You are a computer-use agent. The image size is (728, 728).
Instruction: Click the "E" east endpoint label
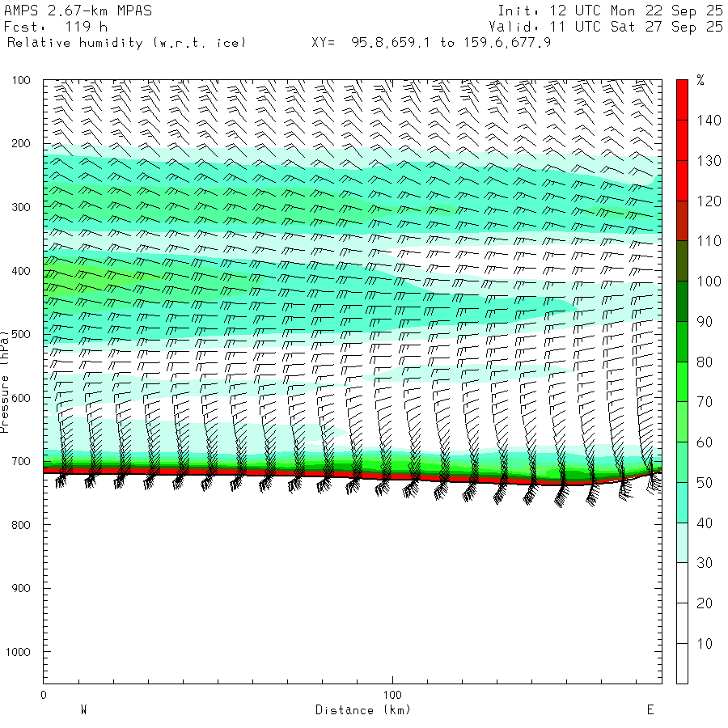650,710
